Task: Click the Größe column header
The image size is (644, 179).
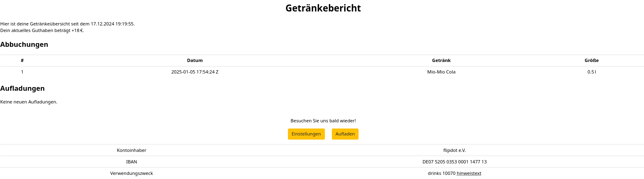Action: [591, 60]
